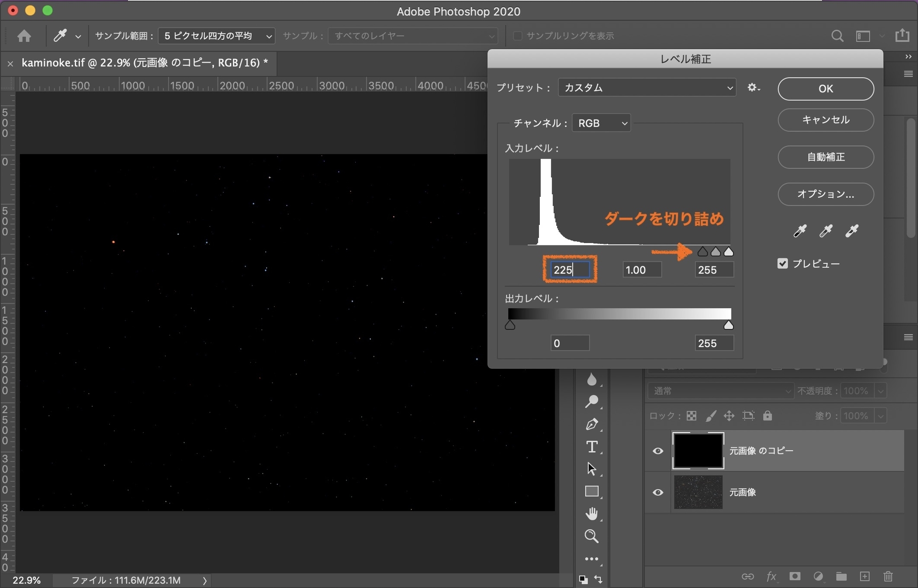Image resolution: width=918 pixels, height=588 pixels.
Task: Toggle the プレビュー checkbox
Action: [x=783, y=264]
